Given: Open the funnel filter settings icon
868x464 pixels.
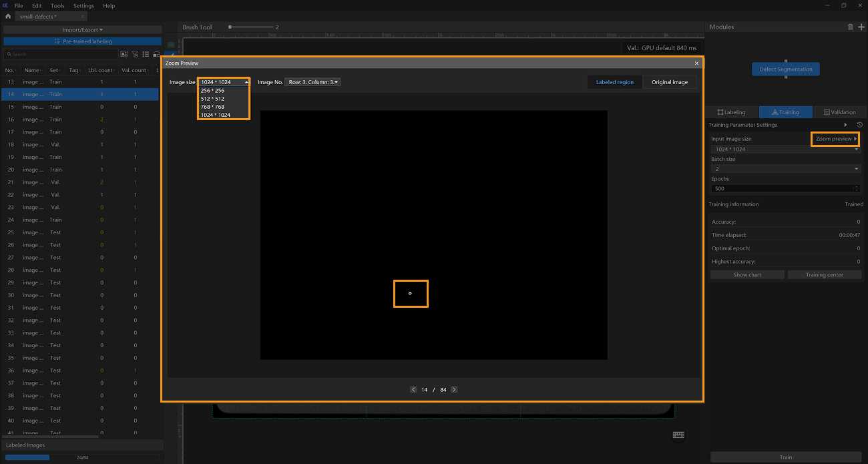Looking at the screenshot, I should pos(135,54).
